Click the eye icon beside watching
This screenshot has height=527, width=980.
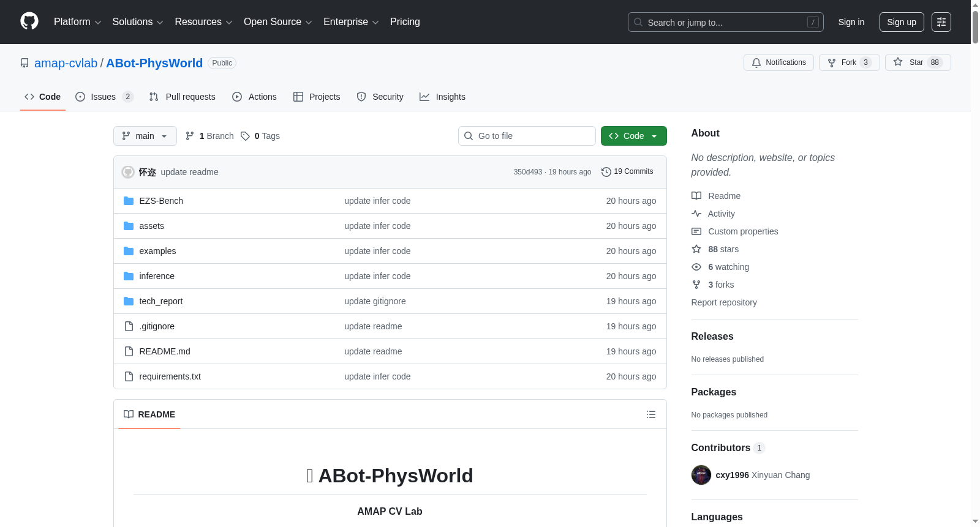click(696, 267)
